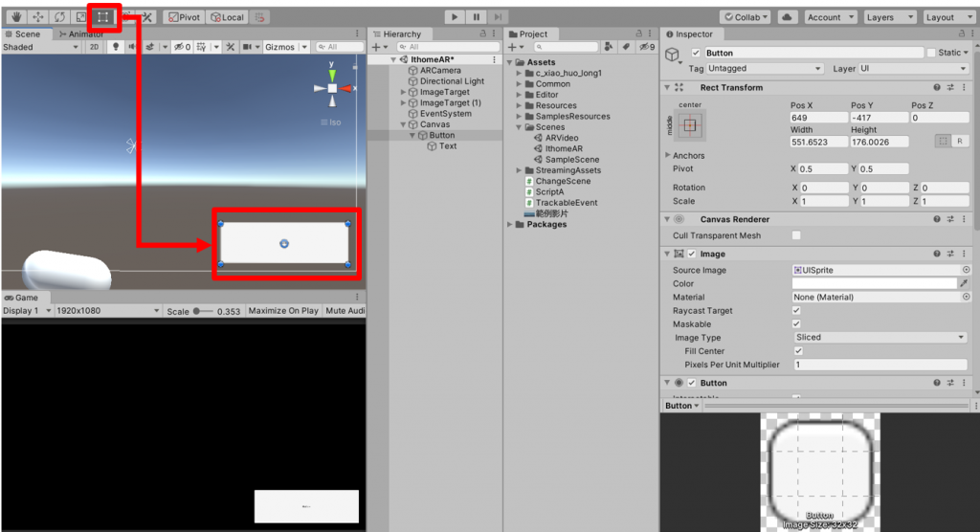
Task: Uncheck Maskable option
Action: pyautogui.click(x=796, y=323)
